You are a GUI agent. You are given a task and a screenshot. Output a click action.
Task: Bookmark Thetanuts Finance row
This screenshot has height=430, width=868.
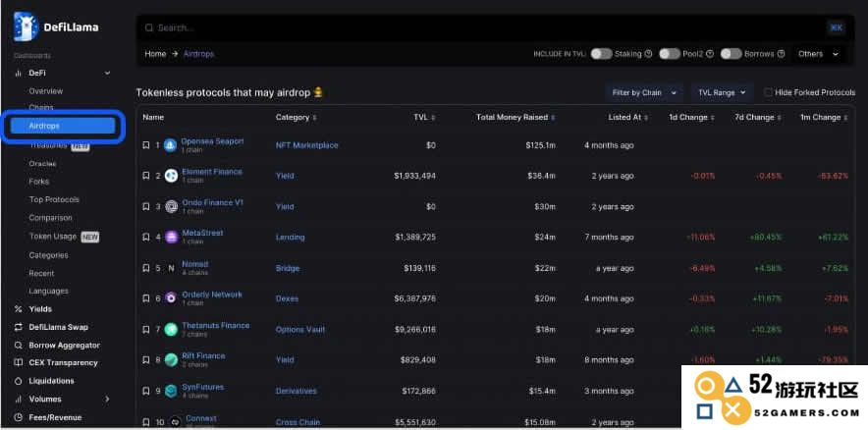coord(145,329)
